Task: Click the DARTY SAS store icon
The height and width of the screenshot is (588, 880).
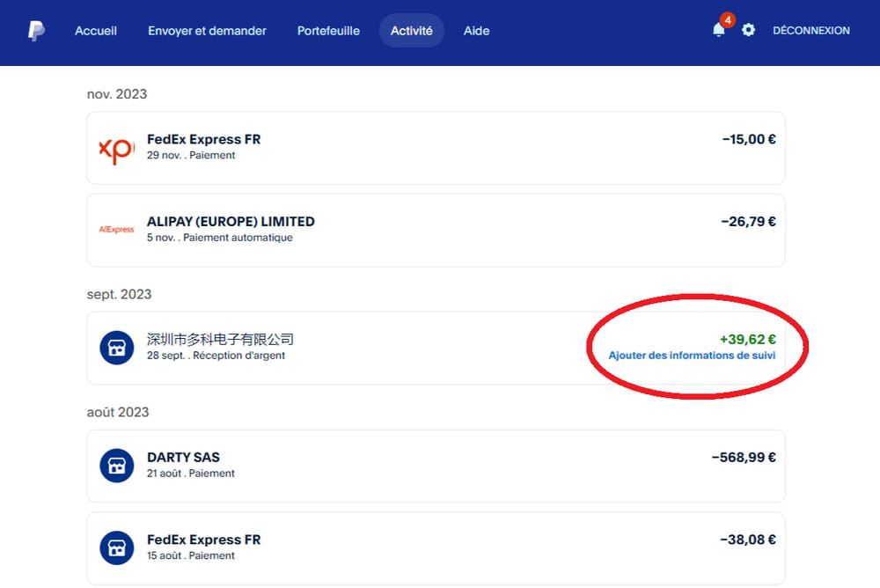Action: coord(117,466)
